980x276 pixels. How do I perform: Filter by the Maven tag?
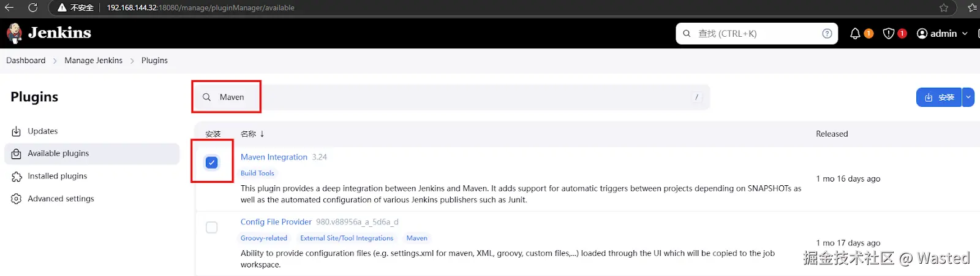[417, 239]
